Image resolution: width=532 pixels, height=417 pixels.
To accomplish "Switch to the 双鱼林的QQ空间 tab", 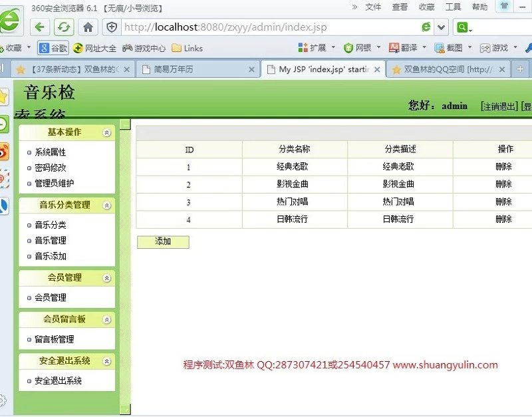I will coord(448,69).
